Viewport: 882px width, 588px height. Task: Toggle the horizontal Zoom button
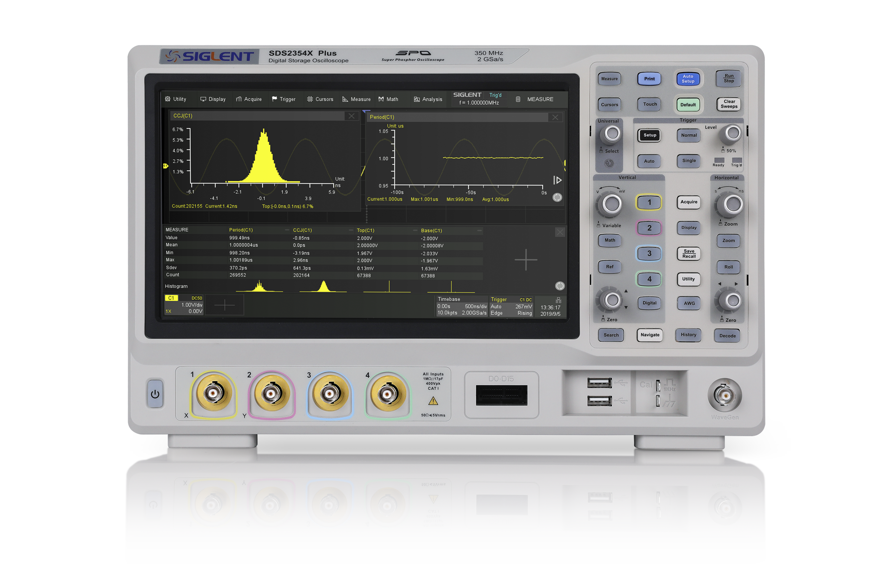click(728, 241)
